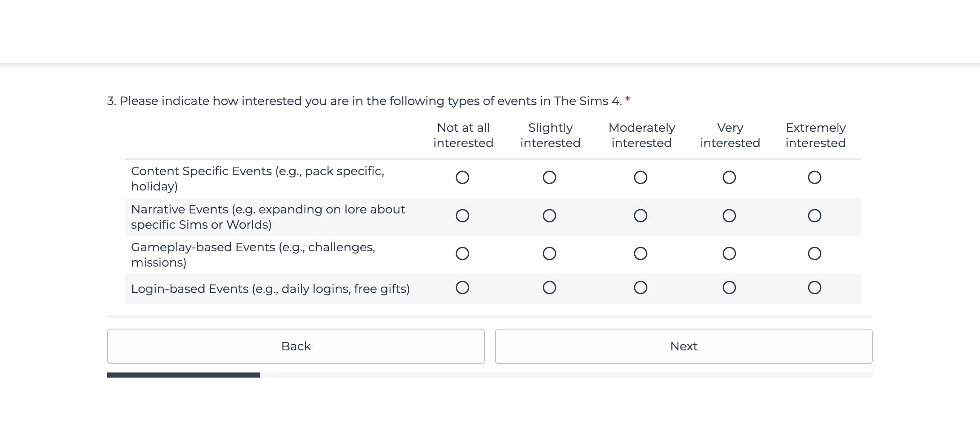Choose Moderately interested for Narrative Events
980x432 pixels.
[x=641, y=216]
